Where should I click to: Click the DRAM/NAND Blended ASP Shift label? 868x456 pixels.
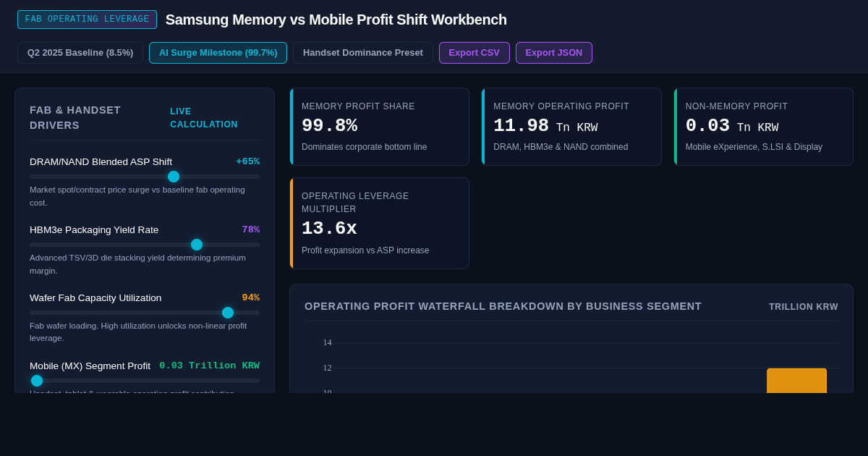coord(101,161)
